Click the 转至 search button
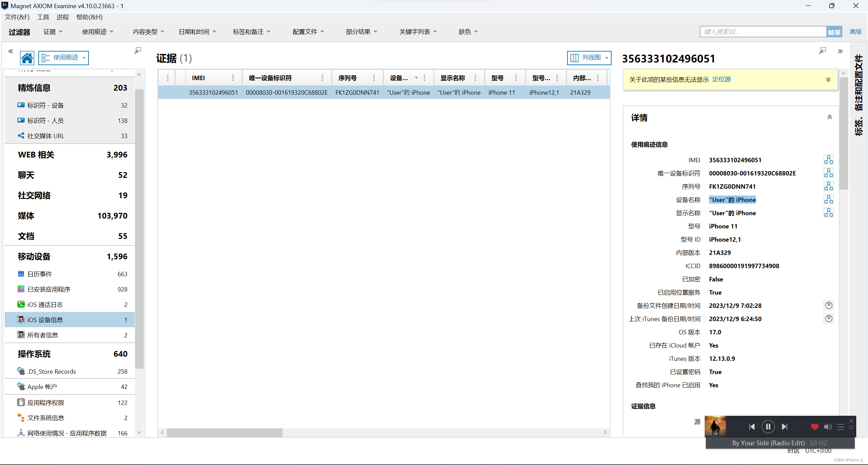 (x=834, y=32)
